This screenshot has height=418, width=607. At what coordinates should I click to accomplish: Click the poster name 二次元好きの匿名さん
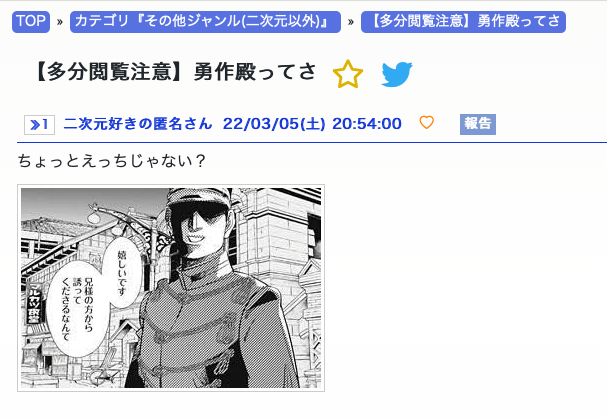(x=138, y=124)
